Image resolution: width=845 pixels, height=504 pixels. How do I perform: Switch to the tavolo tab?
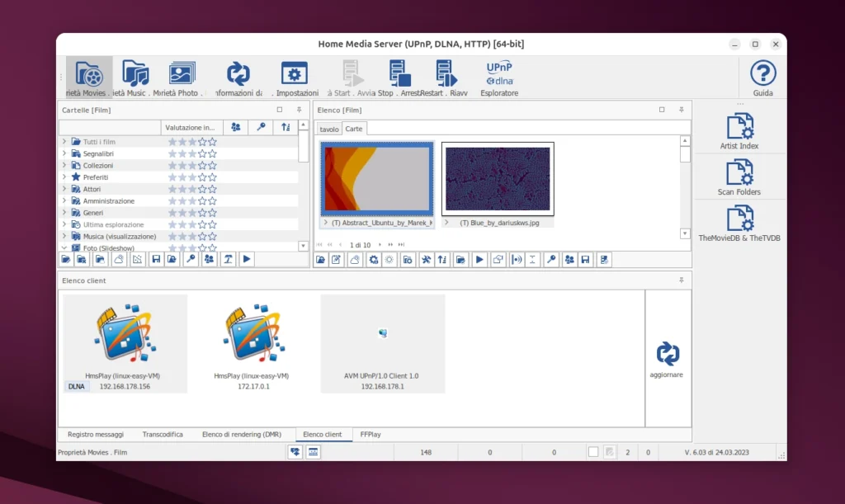pyautogui.click(x=328, y=129)
